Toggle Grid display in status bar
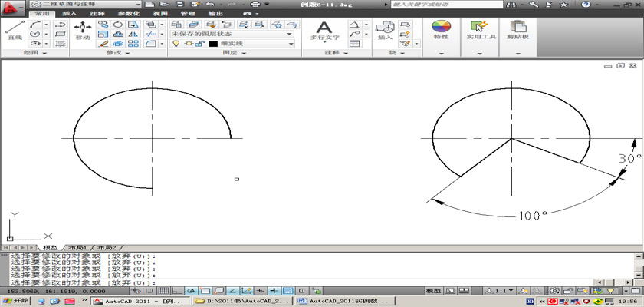This screenshot has height=307, width=644. tap(163, 291)
